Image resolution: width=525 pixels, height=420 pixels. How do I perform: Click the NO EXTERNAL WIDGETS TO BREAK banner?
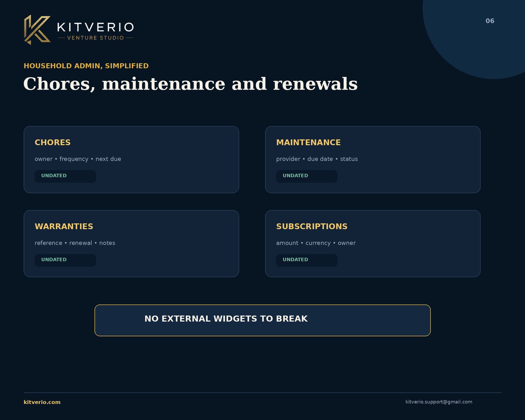point(262,320)
